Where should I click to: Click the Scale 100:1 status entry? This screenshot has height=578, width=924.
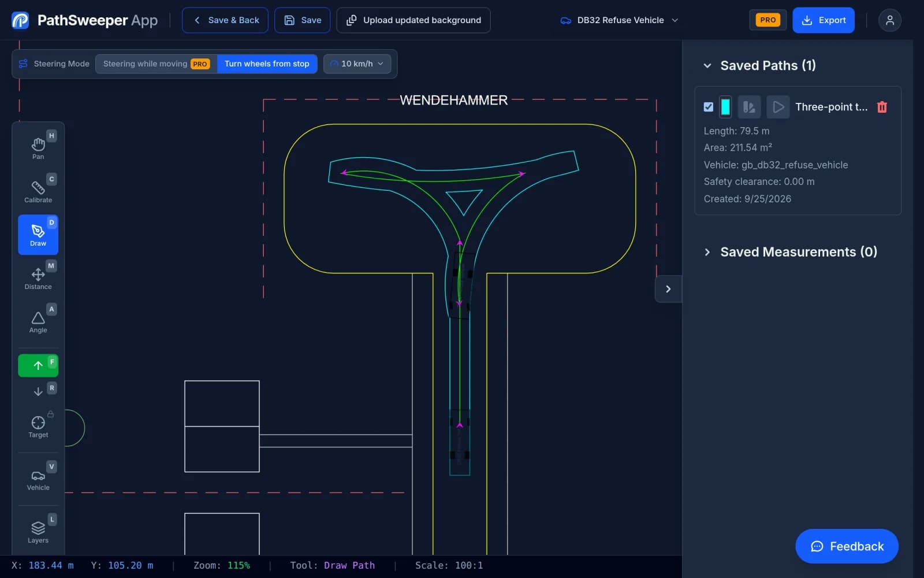point(449,565)
